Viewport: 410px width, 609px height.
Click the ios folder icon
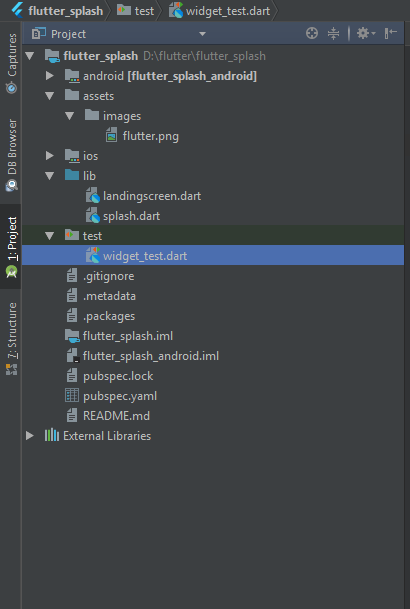[x=72, y=155]
